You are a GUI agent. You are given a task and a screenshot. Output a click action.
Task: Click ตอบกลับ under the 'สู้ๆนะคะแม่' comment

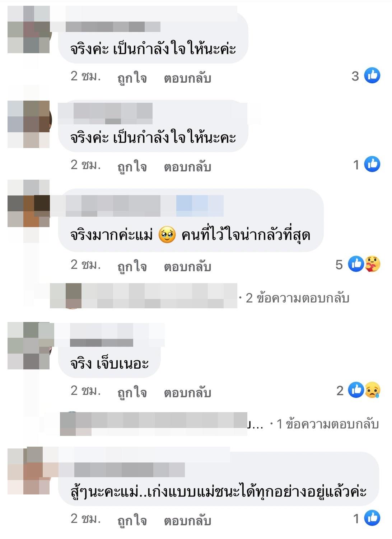pyautogui.click(x=187, y=520)
